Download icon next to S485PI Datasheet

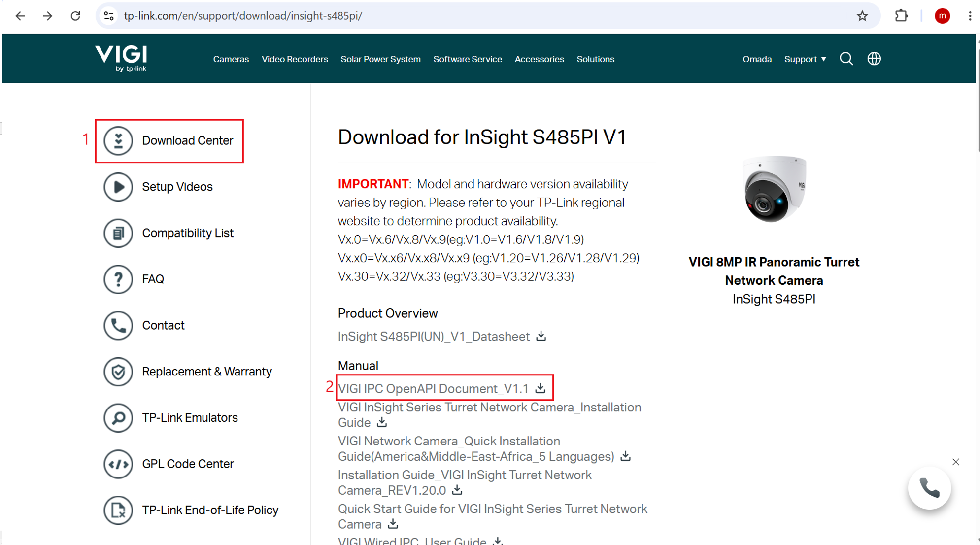click(x=541, y=336)
